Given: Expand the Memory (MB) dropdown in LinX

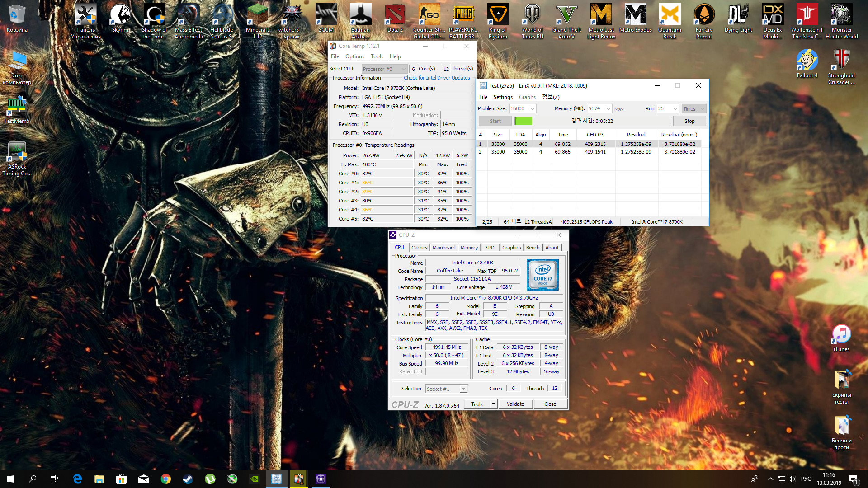Looking at the screenshot, I should click(609, 109).
